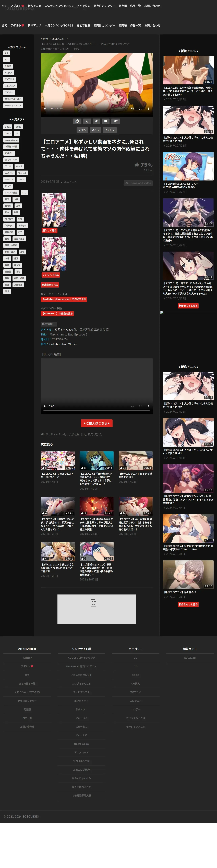Click the 購入して見る button
This screenshot has height=868, width=217.
pyautogui.click(x=49, y=230)
